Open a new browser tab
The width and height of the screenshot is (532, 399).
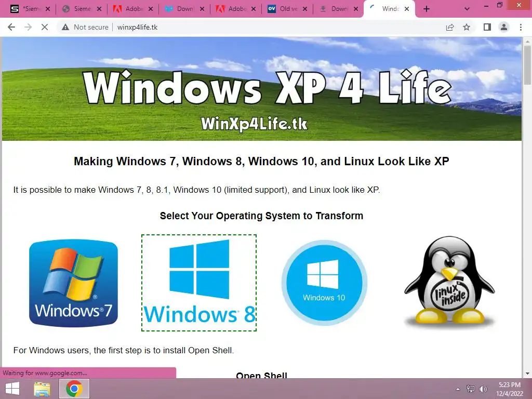point(427,9)
